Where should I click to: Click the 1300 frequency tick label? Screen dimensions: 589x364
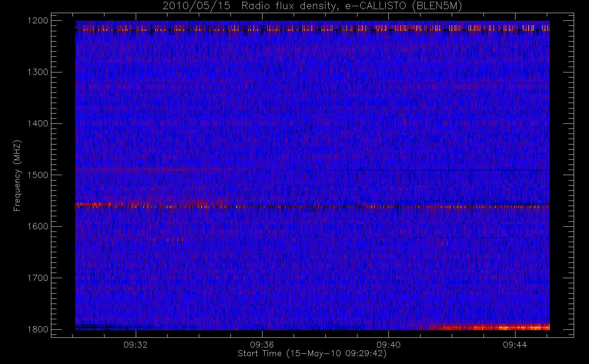pyautogui.click(x=38, y=72)
